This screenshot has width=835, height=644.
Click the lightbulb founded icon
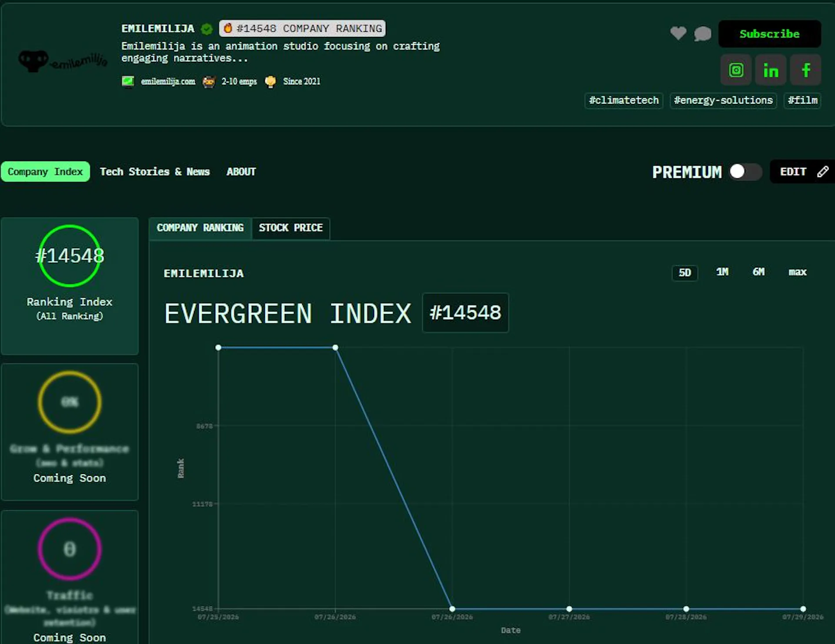coord(270,81)
